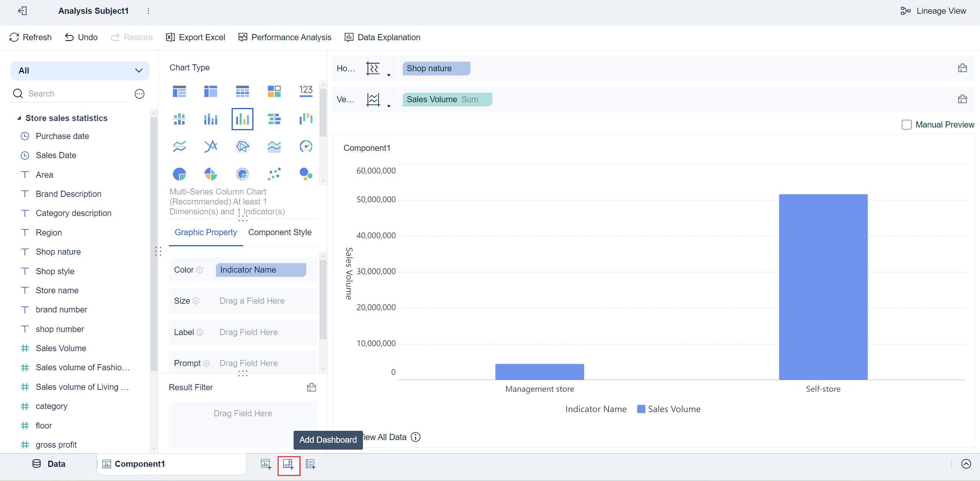Choose the KPI indicator card (123) chart type
Viewport: 980px width, 481px height.
(305, 91)
